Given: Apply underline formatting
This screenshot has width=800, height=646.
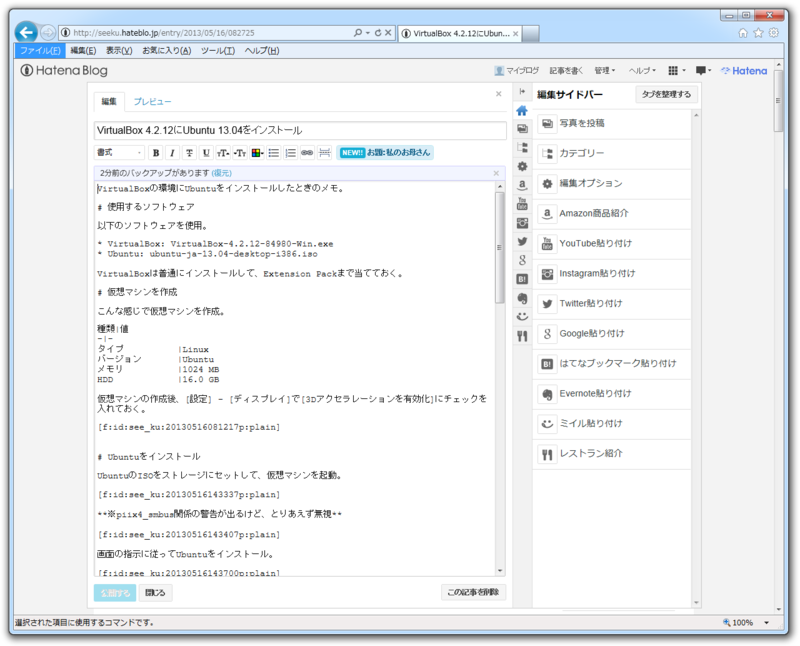Looking at the screenshot, I should point(206,153).
